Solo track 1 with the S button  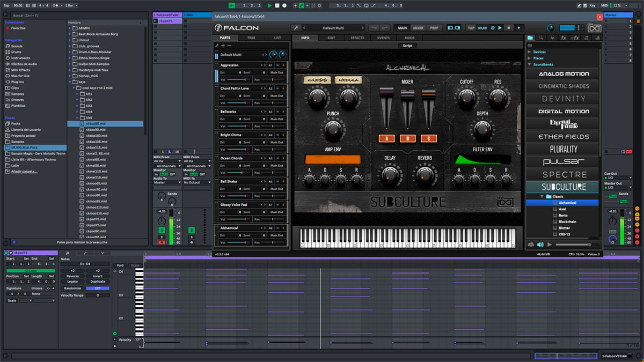[161, 237]
